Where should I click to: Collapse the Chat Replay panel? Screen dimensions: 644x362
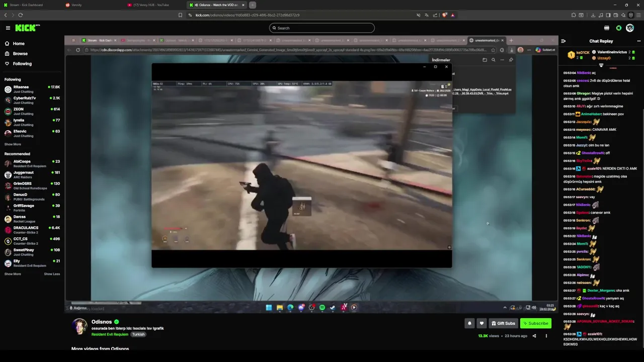563,41
